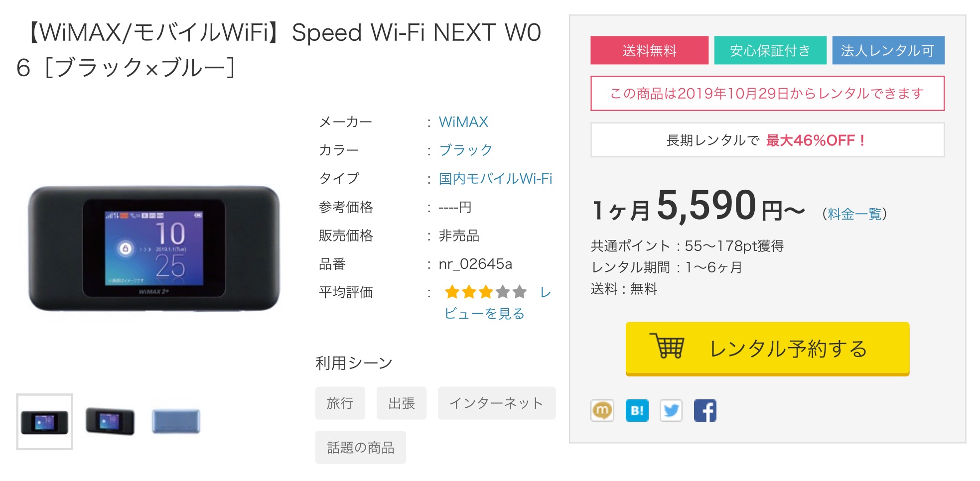Click the main router product image
Image resolution: width=980 pixels, height=481 pixels.
(154, 249)
